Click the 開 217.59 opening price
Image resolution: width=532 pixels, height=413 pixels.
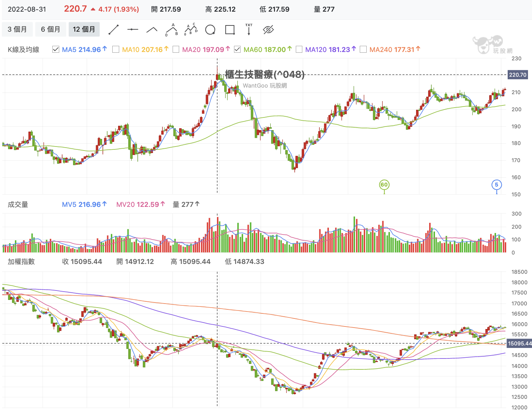pos(166,9)
